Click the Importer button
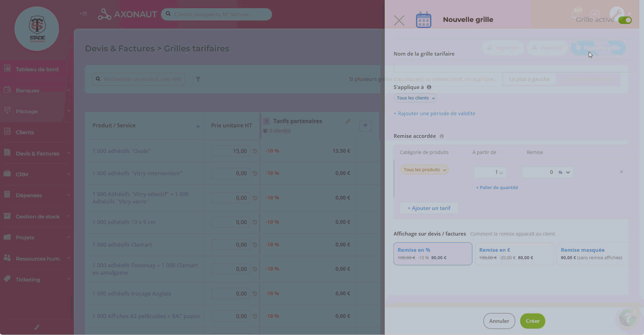The height and width of the screenshot is (335, 644). 503,48
